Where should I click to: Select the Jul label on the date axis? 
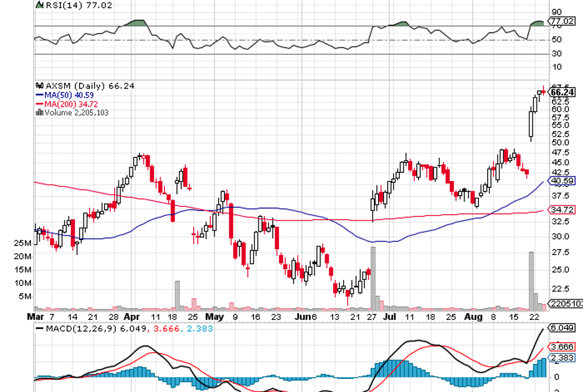pyautogui.click(x=389, y=316)
